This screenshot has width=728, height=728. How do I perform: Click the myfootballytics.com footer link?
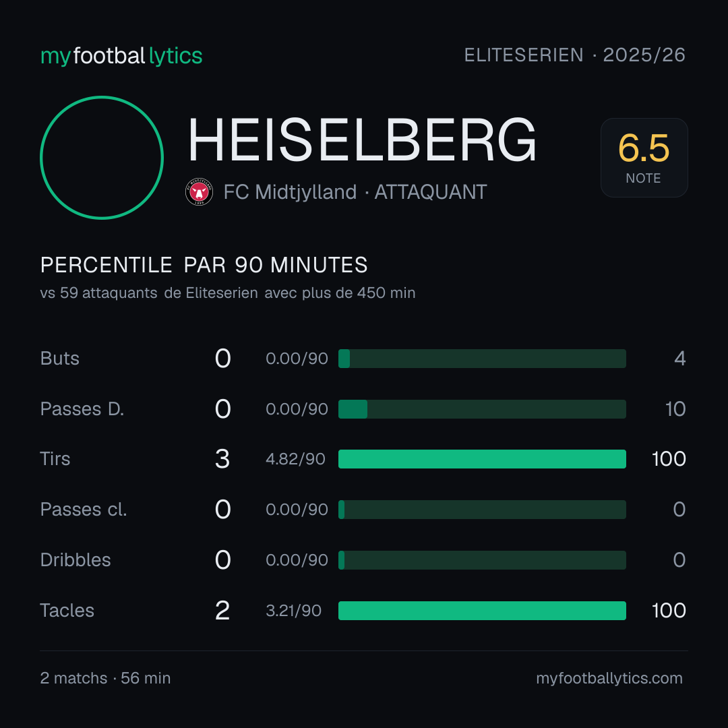(609, 678)
